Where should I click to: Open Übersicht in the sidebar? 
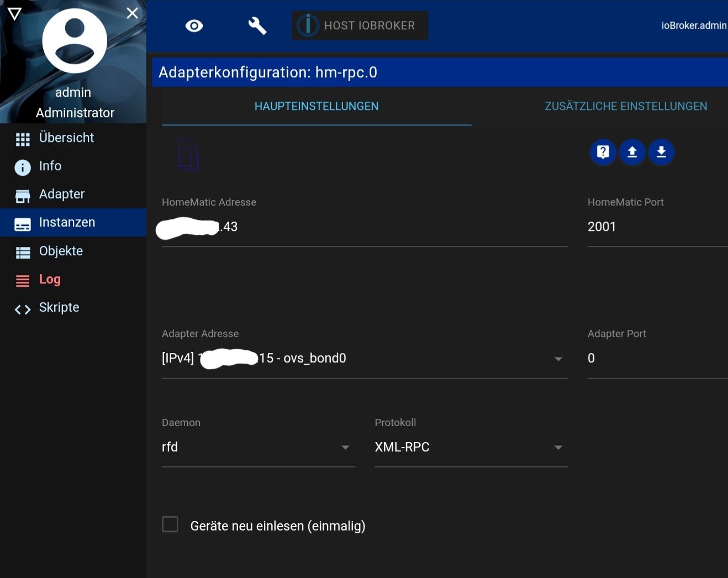(73, 138)
